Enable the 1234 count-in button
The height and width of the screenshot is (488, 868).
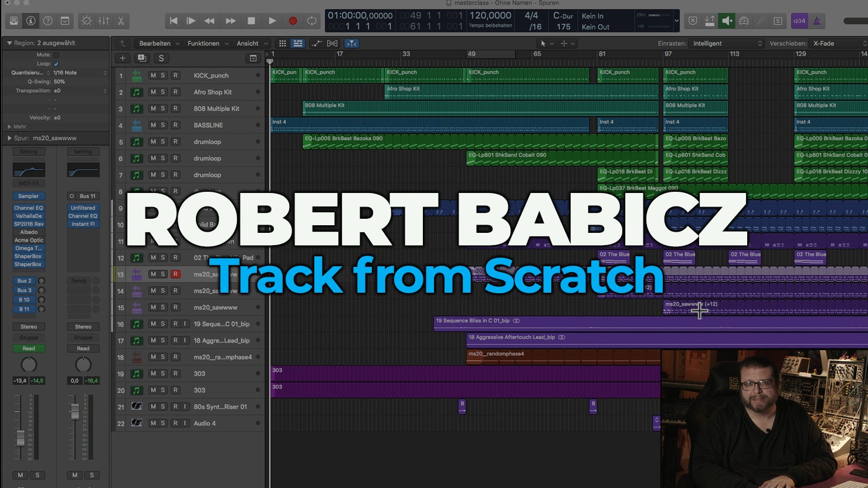point(799,21)
